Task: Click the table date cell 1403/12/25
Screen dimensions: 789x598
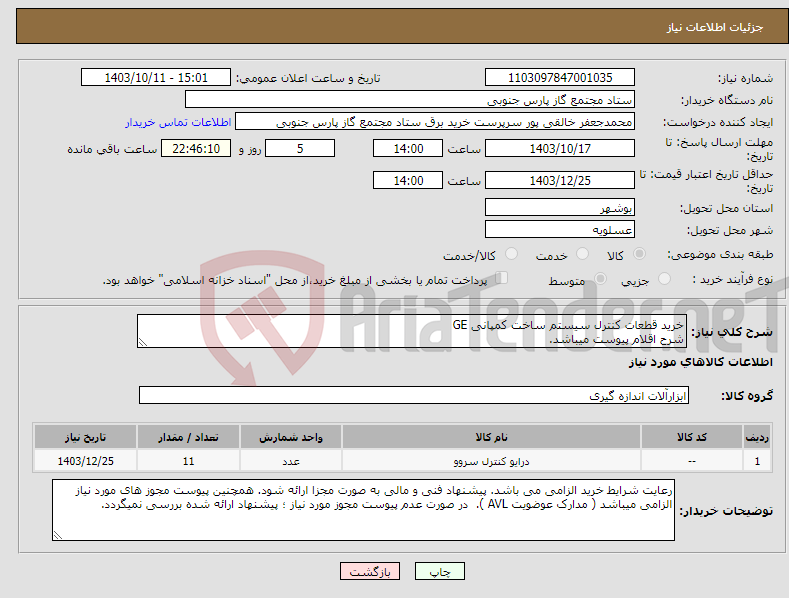Action: pyautogui.click(x=85, y=461)
